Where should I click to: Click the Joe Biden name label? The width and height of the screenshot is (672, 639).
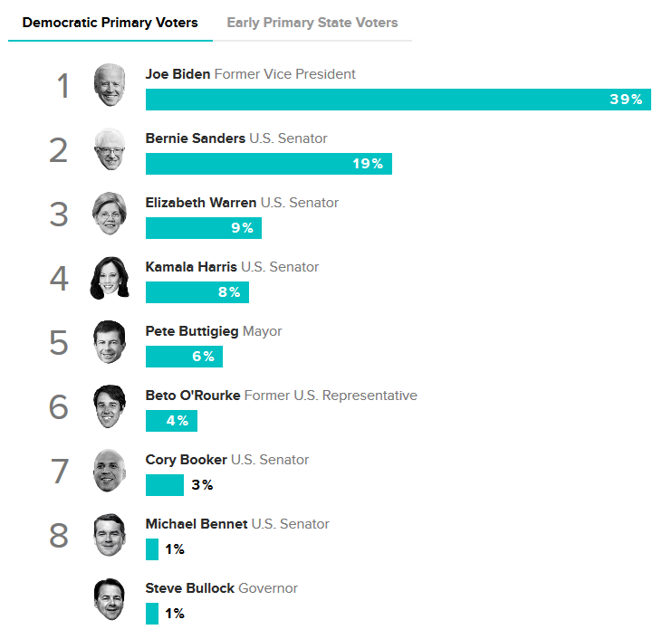178,74
